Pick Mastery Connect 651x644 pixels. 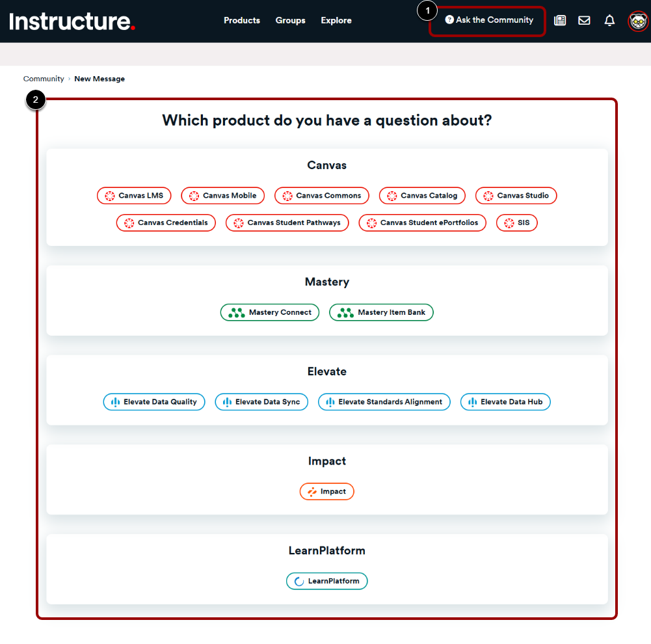269,312
